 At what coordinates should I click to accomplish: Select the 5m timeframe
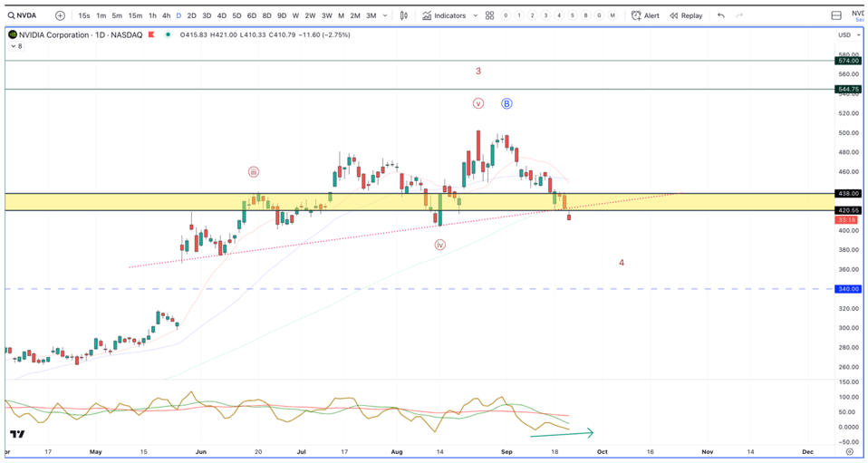pyautogui.click(x=117, y=15)
